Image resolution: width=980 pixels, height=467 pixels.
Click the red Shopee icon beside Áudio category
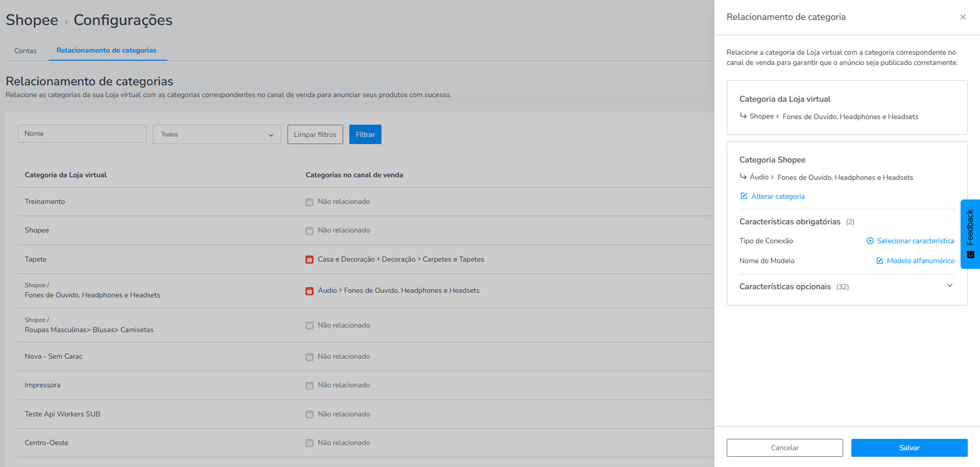coord(309,291)
